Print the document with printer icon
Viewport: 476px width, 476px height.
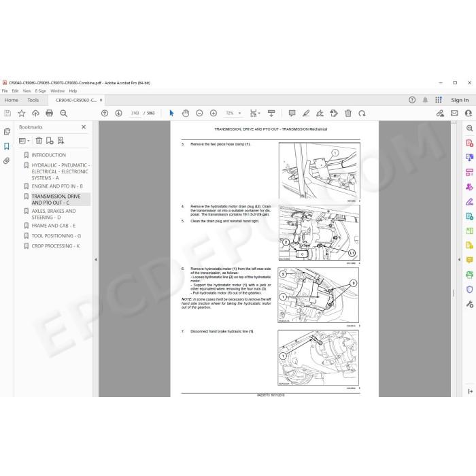click(49, 114)
